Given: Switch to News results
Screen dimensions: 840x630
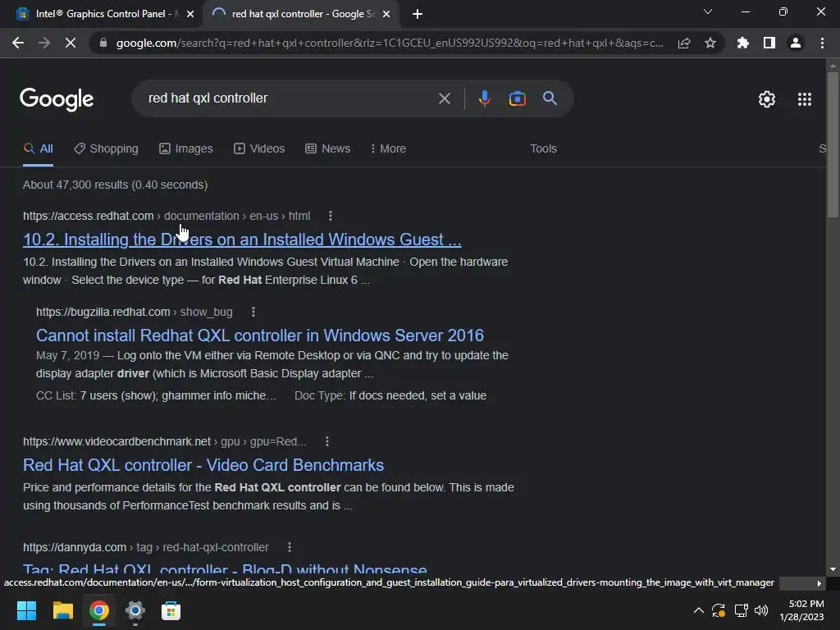Looking at the screenshot, I should point(328,149).
